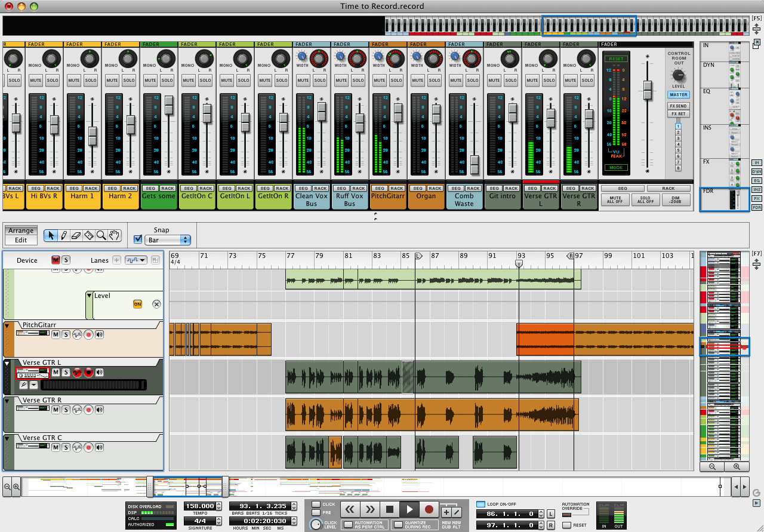Collapse the PitchGitarr track
Screen dimensions: 764x532
tap(6, 325)
